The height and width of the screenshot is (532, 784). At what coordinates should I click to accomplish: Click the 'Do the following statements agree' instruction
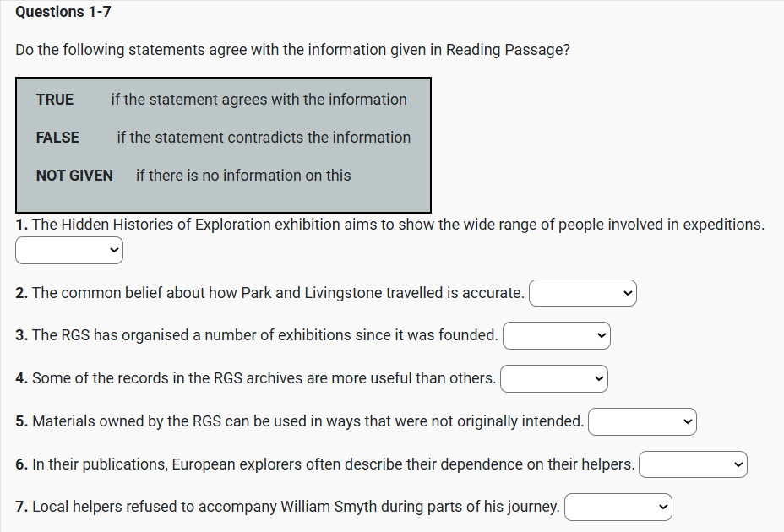pos(292,50)
